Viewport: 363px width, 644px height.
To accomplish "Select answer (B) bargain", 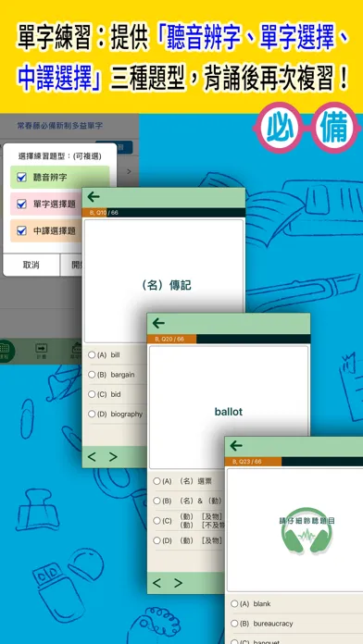I will (x=92, y=375).
